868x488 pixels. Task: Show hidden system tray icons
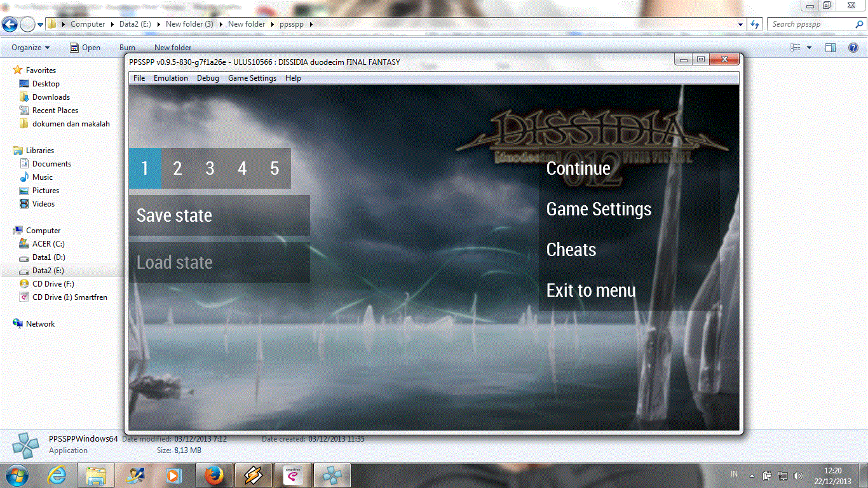pyautogui.click(x=752, y=475)
